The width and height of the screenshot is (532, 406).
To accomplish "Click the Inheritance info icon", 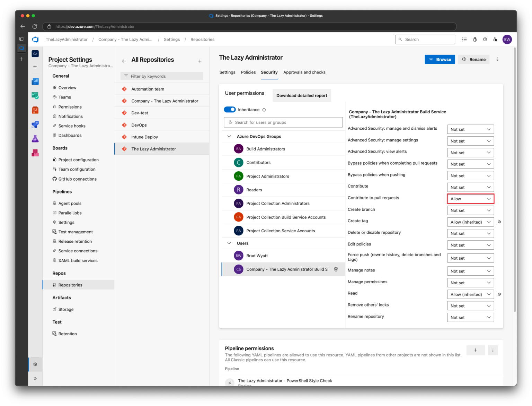I will click(x=264, y=110).
